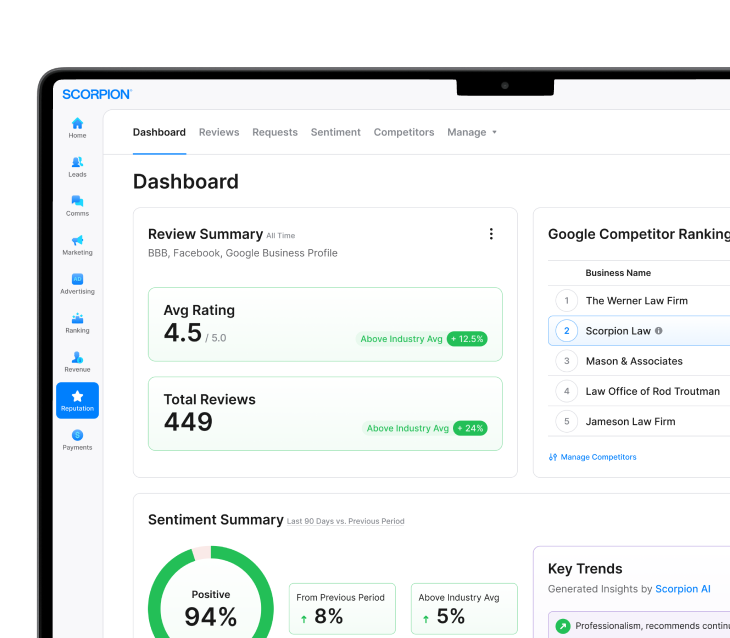Switch to the Reviews tab
Screen dimensions: 730x638
point(219,132)
